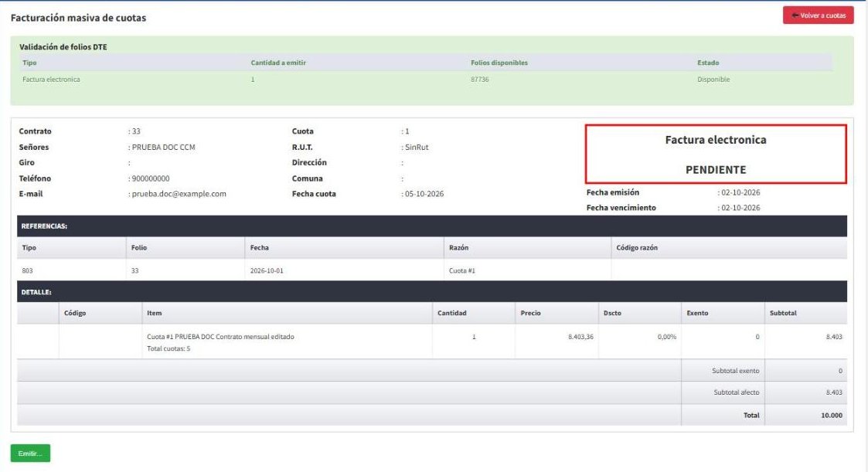868x472 pixels.
Task: Click the item description Cuota #1 PRUEBA DOC
Action: (220, 337)
